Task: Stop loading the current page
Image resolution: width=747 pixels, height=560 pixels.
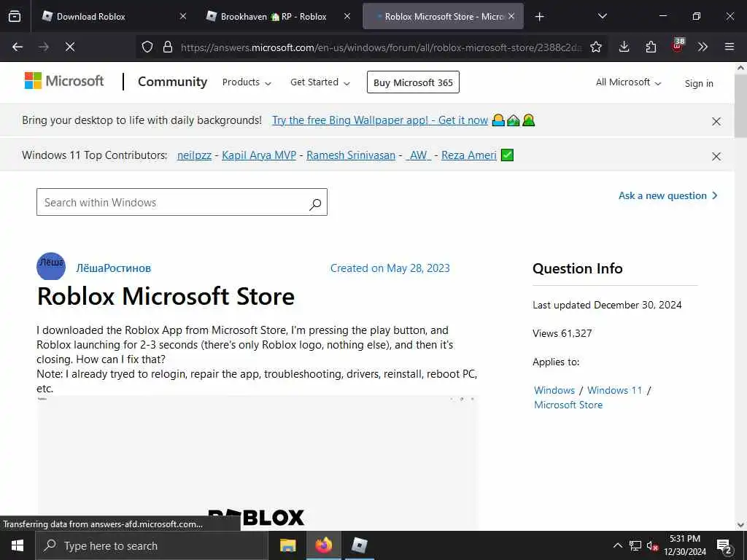Action: (70, 47)
